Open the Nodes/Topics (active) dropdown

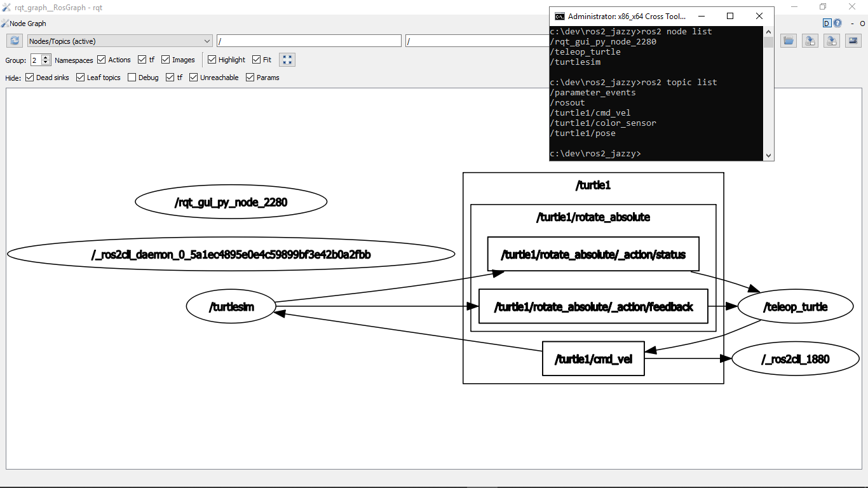(119, 41)
